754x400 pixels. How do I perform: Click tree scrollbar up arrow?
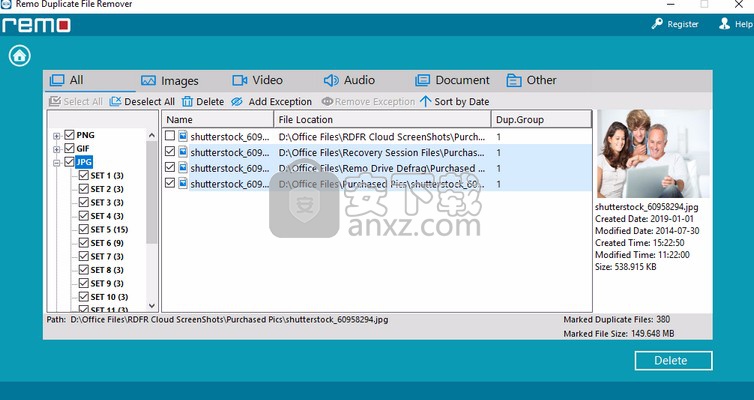tap(152, 135)
